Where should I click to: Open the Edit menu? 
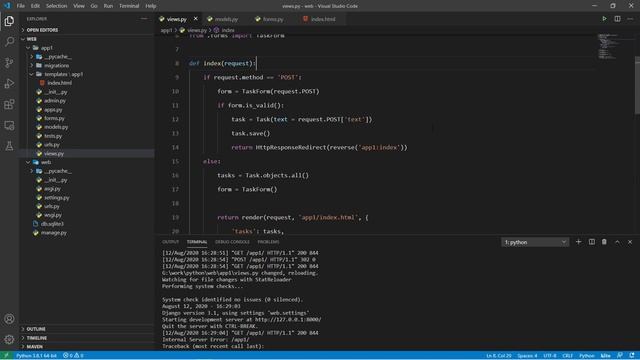(x=35, y=6)
